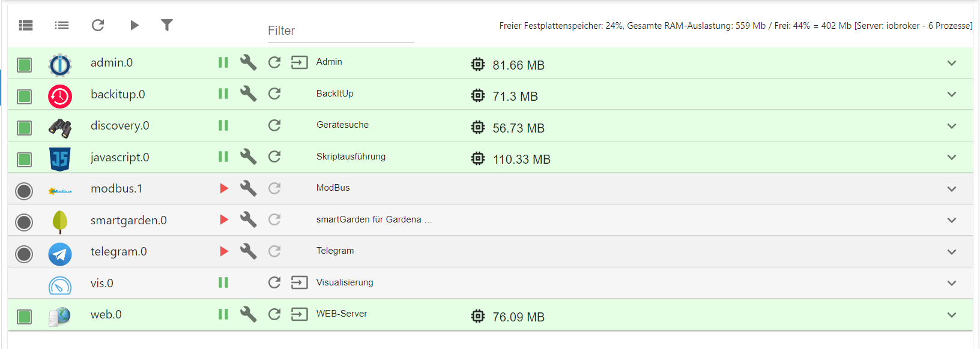Click the telegram.0 instance name
Screen dimensions: 980x349
118,251
